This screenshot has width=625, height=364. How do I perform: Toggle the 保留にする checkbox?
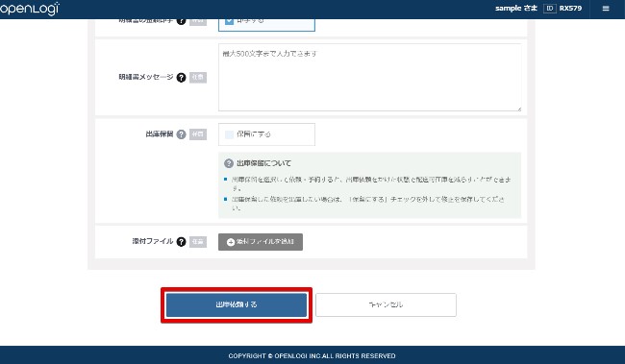[229, 134]
